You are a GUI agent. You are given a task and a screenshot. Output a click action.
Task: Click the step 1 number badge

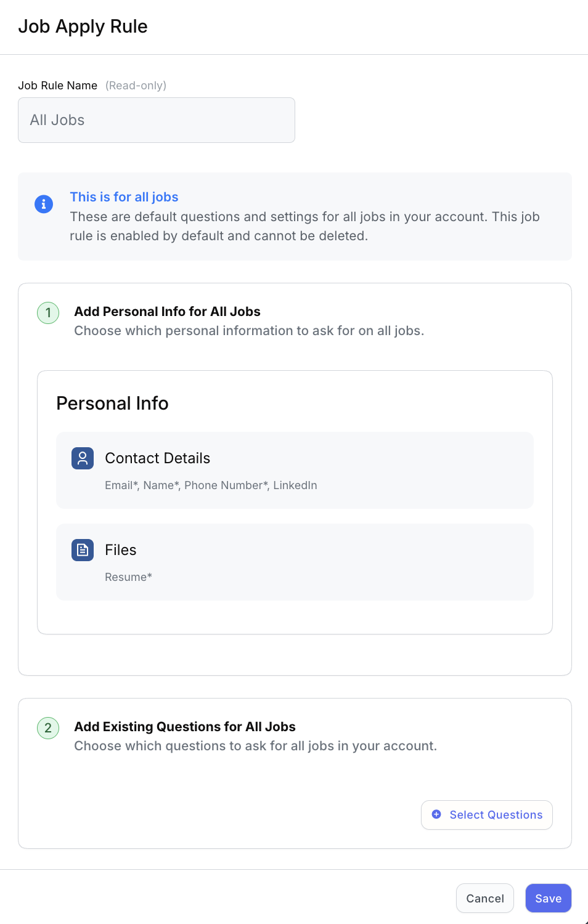coord(48,313)
